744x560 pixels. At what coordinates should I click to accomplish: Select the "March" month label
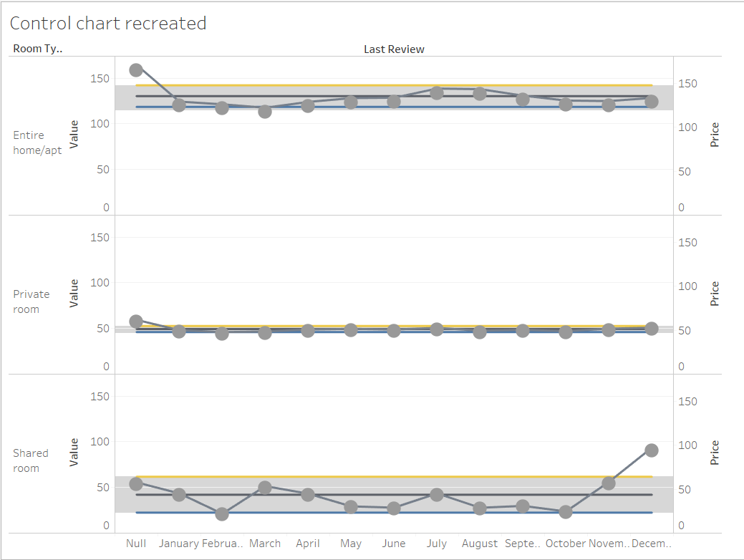pos(265,543)
